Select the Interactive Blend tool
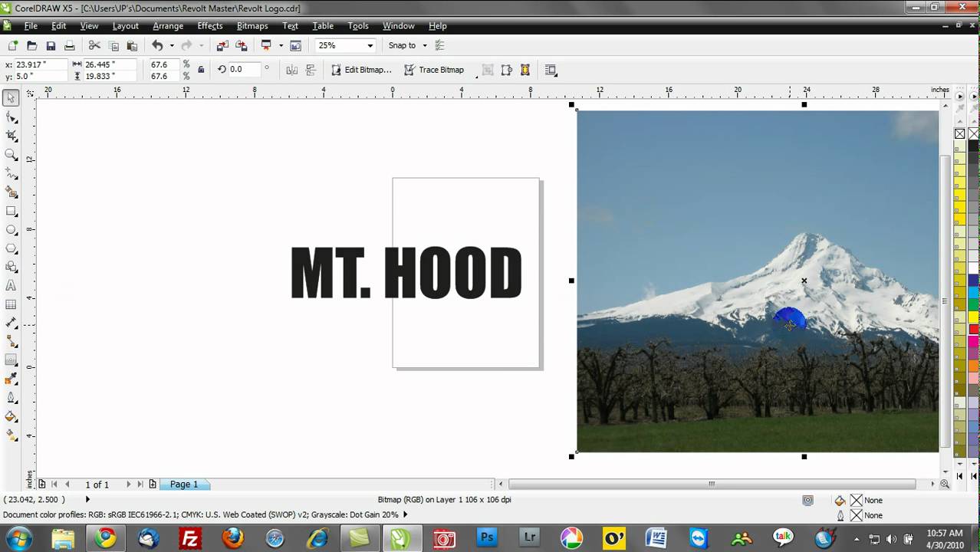This screenshot has height=552, width=980. 11,360
